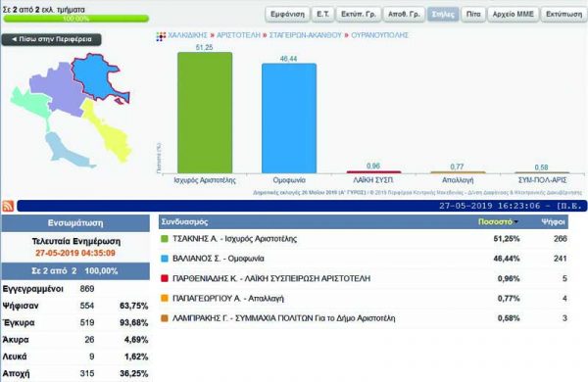Open the Εμφάνιση button

(x=287, y=15)
